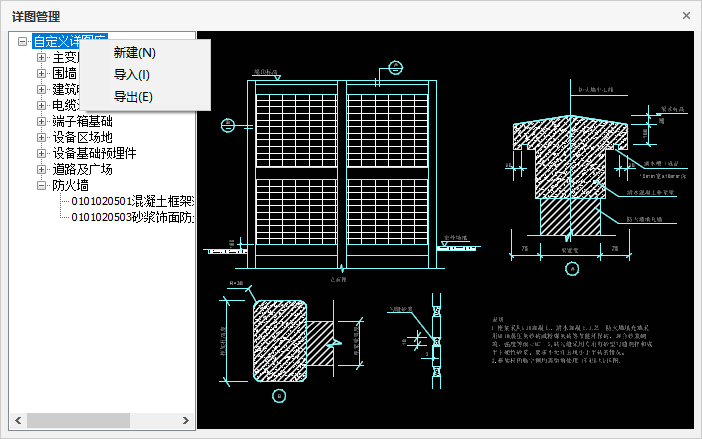This screenshot has height=439, width=702.
Task: Expand the 设备区场地 node
Action: (x=42, y=138)
